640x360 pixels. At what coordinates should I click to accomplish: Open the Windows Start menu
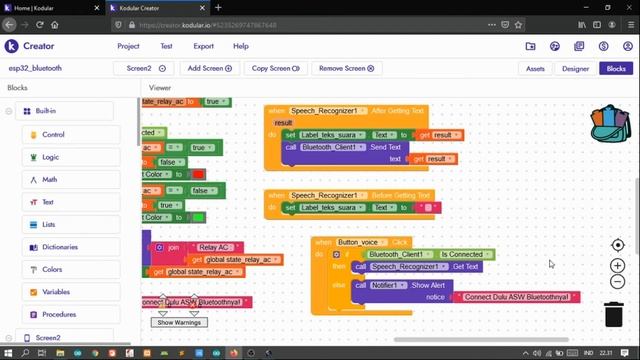click(x=8, y=353)
